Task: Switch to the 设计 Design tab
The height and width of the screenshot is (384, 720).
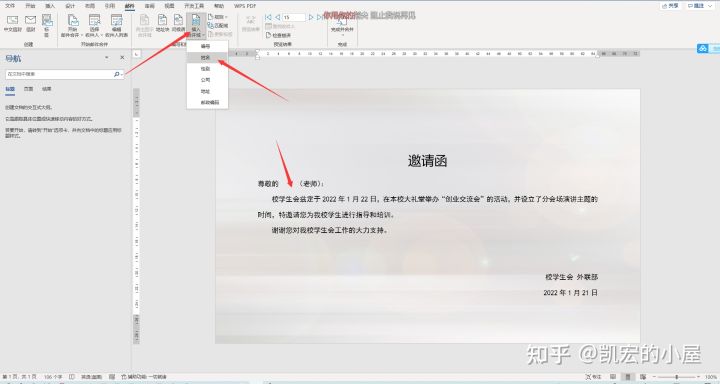Action: (x=70, y=6)
